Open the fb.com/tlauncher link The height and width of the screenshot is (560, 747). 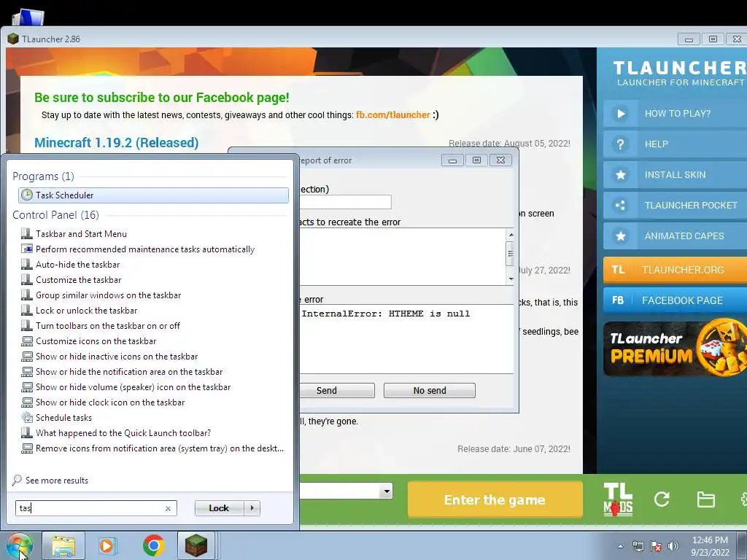(x=393, y=114)
